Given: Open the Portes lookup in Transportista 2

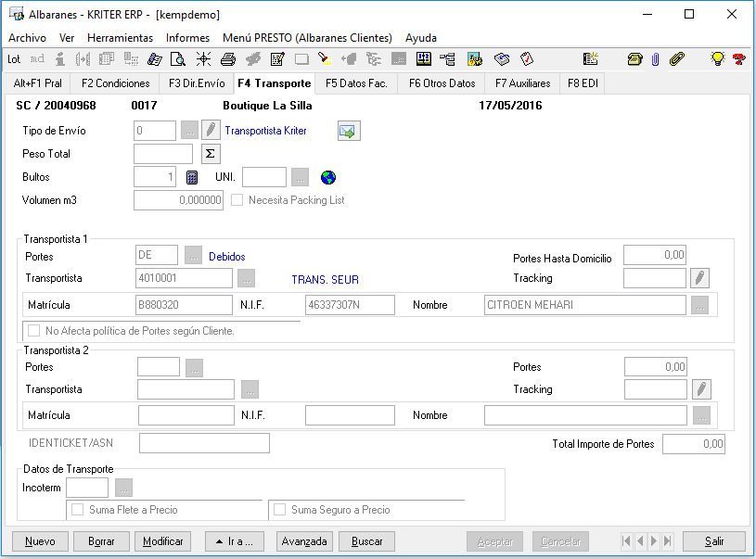Looking at the screenshot, I should tap(194, 368).
